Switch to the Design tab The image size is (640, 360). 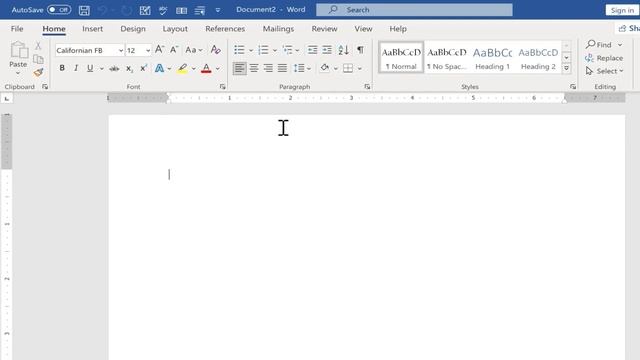pos(133,29)
